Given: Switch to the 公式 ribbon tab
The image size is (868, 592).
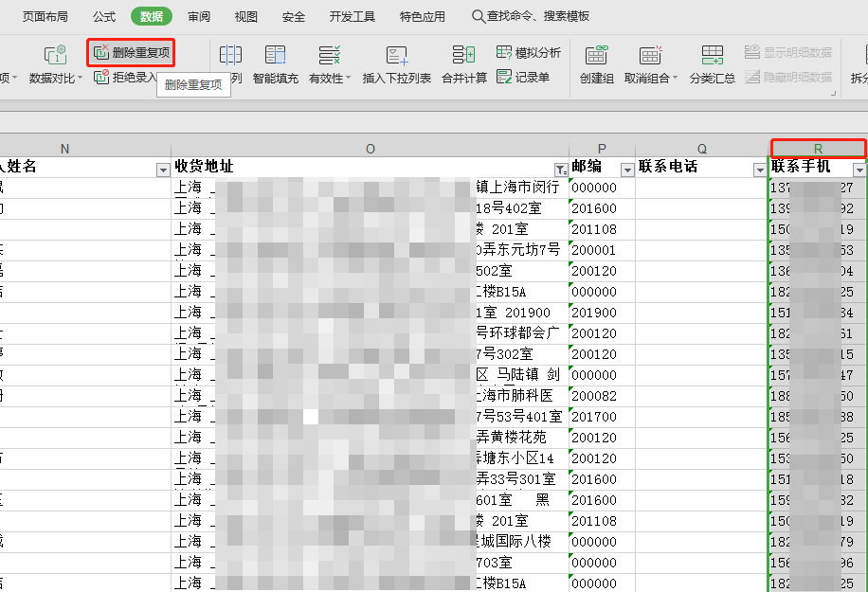Looking at the screenshot, I should point(104,16).
